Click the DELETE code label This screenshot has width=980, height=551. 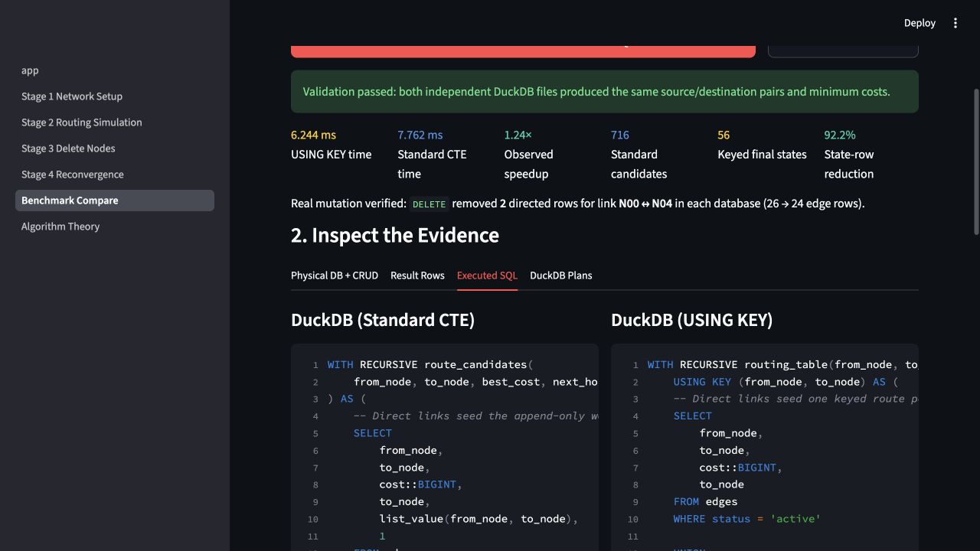coord(429,204)
